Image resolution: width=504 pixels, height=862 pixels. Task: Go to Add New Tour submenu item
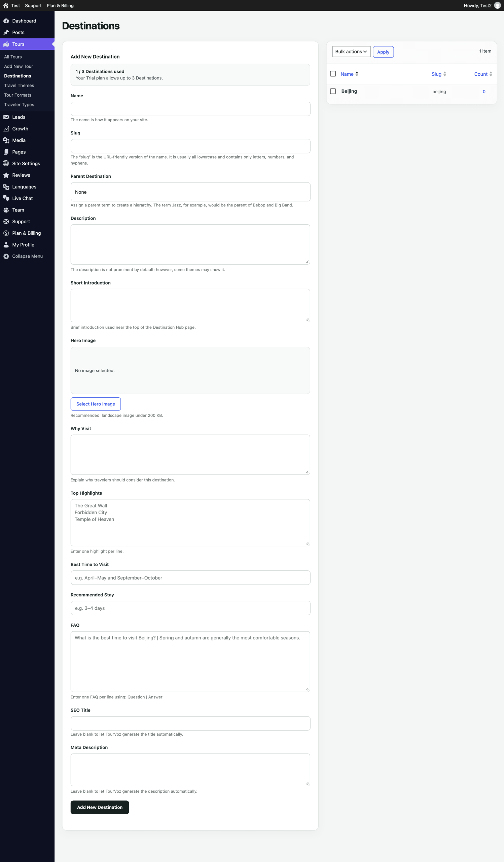pyautogui.click(x=19, y=66)
